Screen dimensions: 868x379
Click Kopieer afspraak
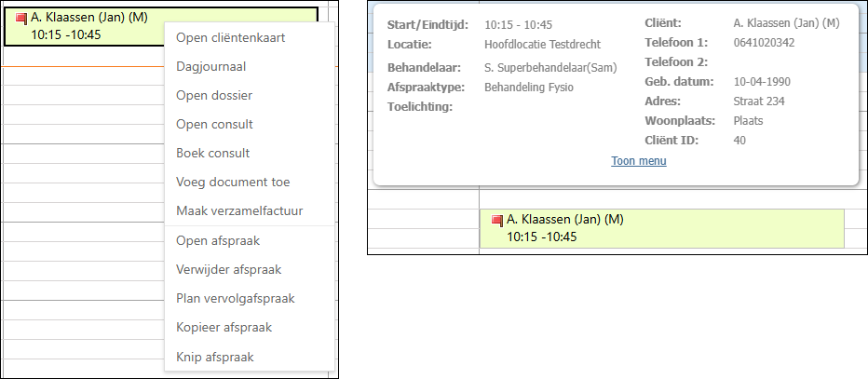224,328
